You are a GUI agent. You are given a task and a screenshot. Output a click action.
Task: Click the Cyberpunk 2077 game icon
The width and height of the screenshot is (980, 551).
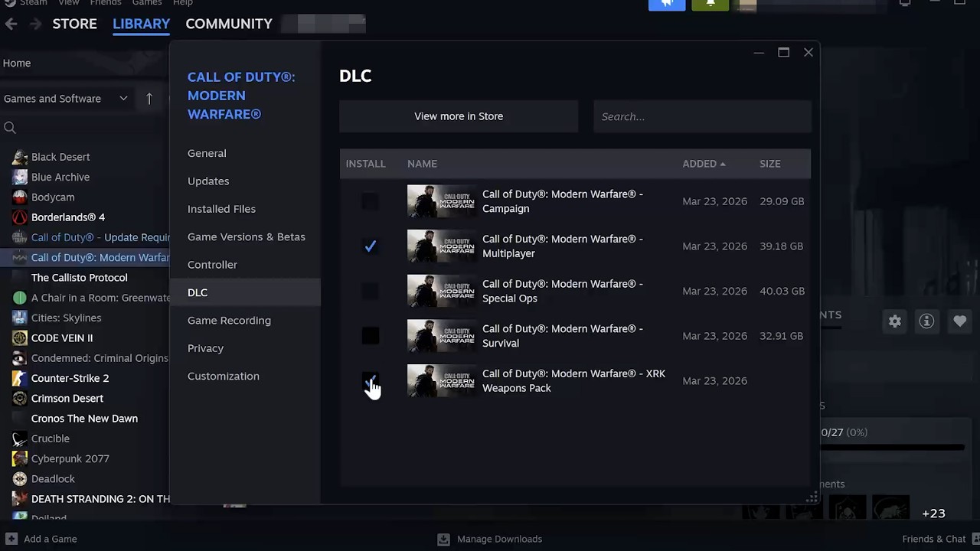point(20,458)
